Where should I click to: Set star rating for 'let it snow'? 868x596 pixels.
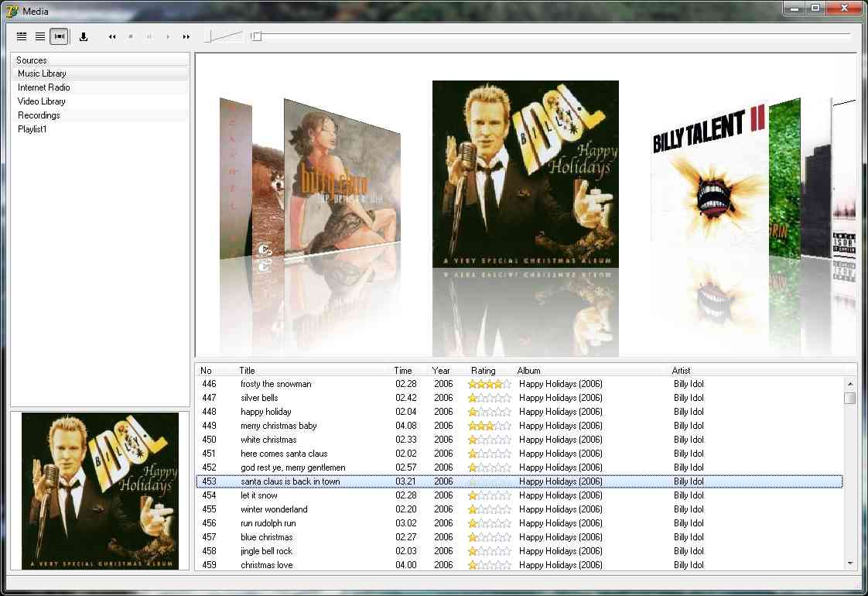[x=490, y=495]
